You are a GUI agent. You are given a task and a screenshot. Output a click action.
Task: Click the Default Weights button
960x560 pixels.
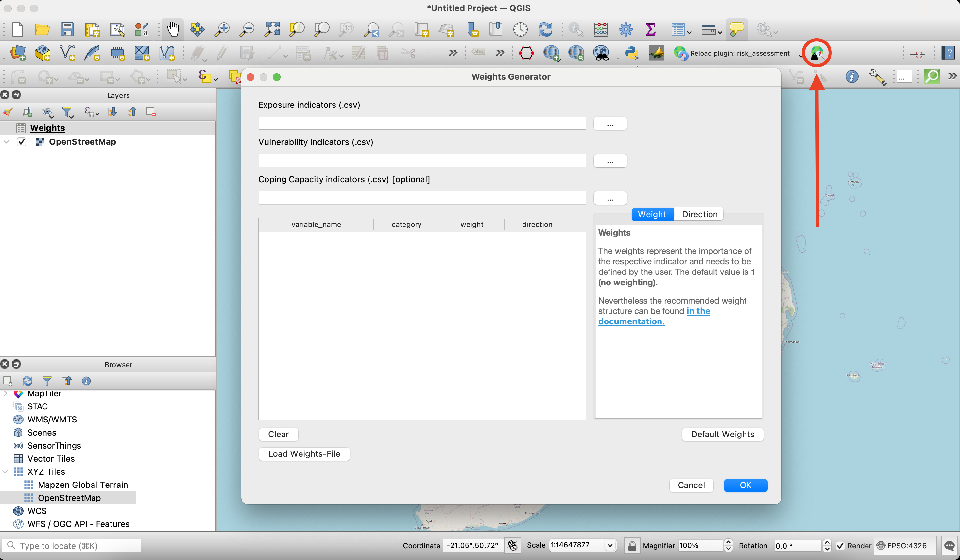click(722, 434)
